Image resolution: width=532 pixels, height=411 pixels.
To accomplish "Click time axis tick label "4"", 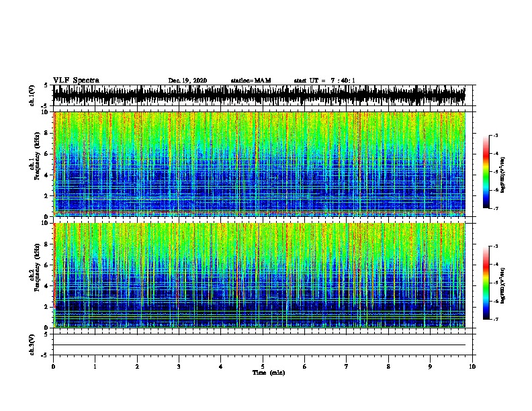I will coord(221,367).
